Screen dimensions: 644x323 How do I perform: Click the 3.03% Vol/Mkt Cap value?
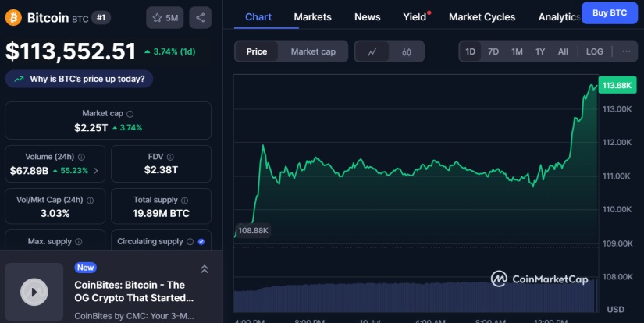pos(55,213)
